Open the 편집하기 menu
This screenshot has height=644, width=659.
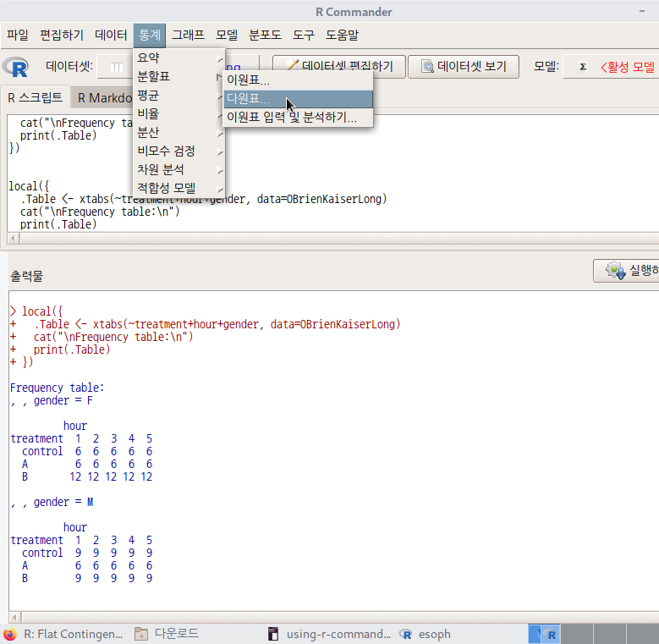tap(62, 35)
